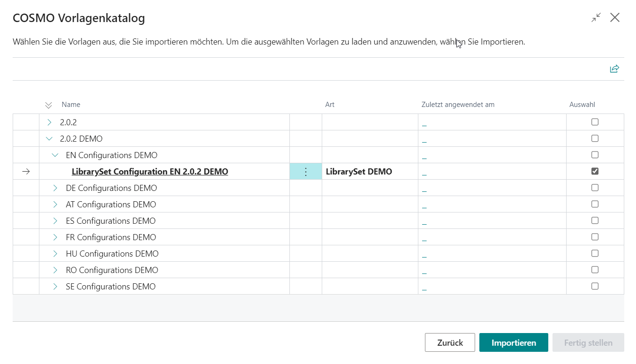Collapse the 2.0.2 DEMO node
The image size is (636, 364).
(x=50, y=139)
